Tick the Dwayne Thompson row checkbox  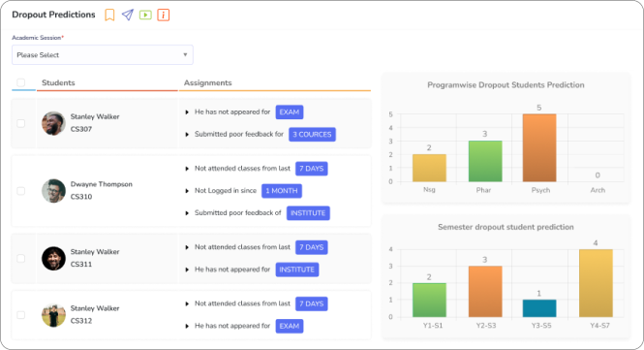(21, 191)
